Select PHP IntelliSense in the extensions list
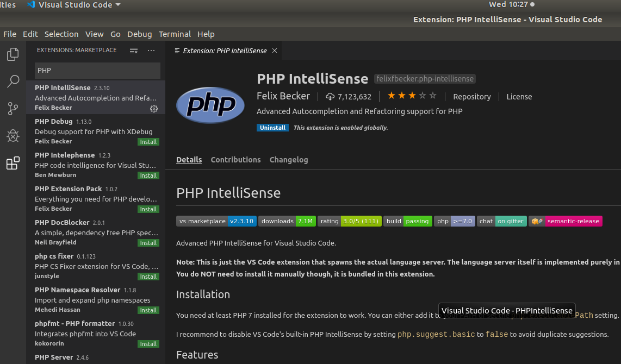 96,97
